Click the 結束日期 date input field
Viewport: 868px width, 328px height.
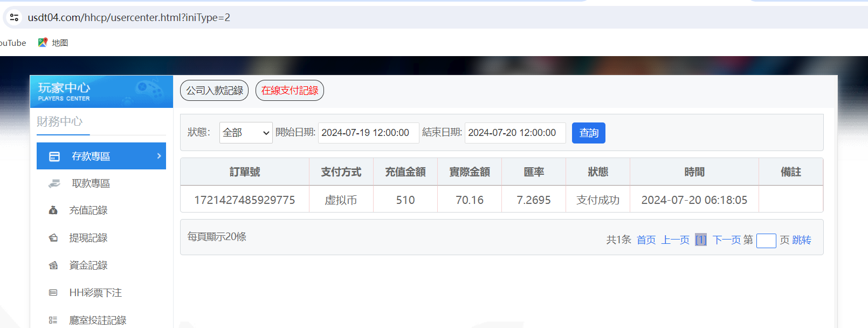(x=515, y=133)
